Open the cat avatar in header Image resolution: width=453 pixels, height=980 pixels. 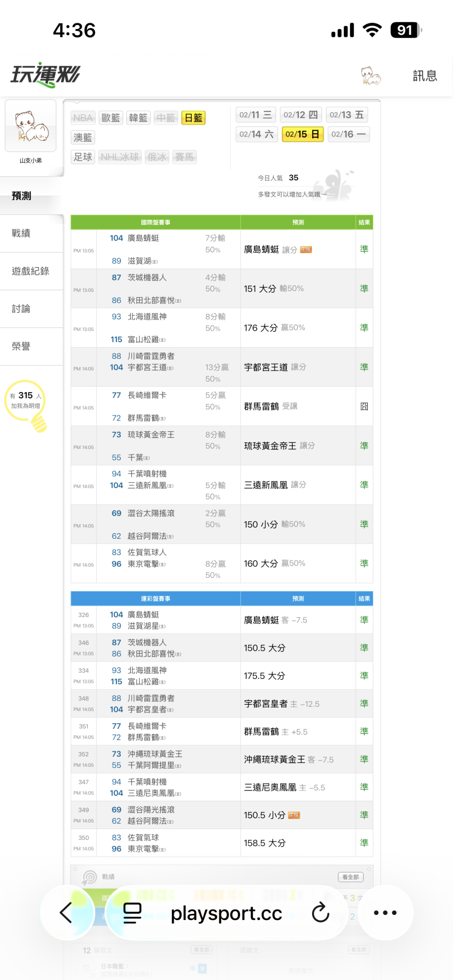click(371, 75)
